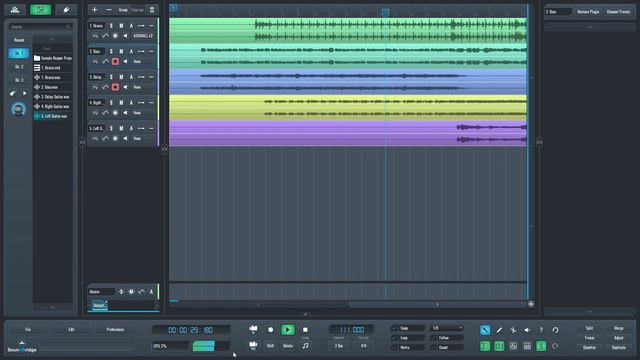The image size is (640, 360).
Task: Select the pointer tool
Action: [x=485, y=330]
